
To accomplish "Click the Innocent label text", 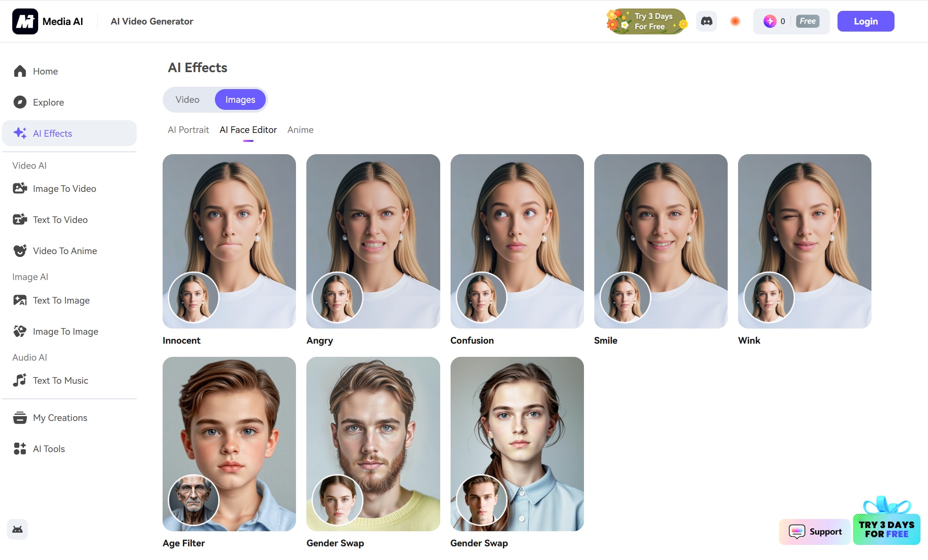I will click(x=181, y=340).
